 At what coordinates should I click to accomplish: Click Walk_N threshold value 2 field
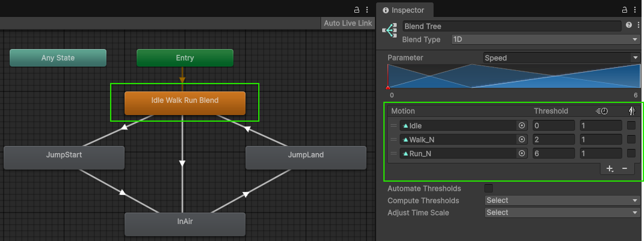coord(554,139)
